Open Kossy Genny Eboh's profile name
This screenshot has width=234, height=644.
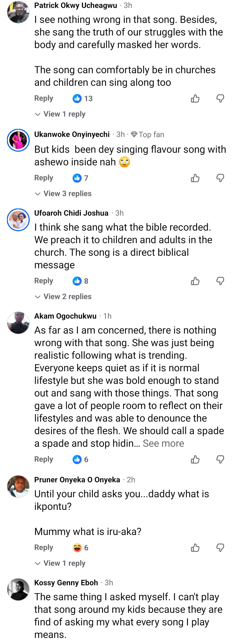(x=66, y=583)
